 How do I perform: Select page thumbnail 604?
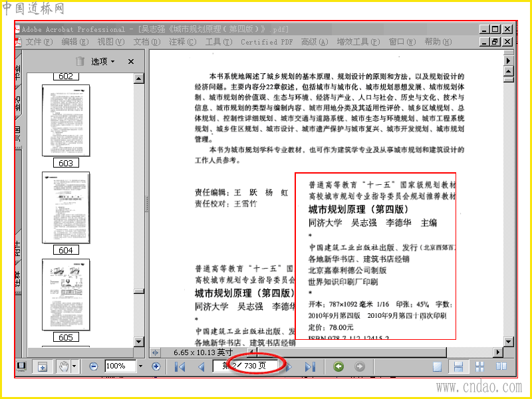[66, 207]
